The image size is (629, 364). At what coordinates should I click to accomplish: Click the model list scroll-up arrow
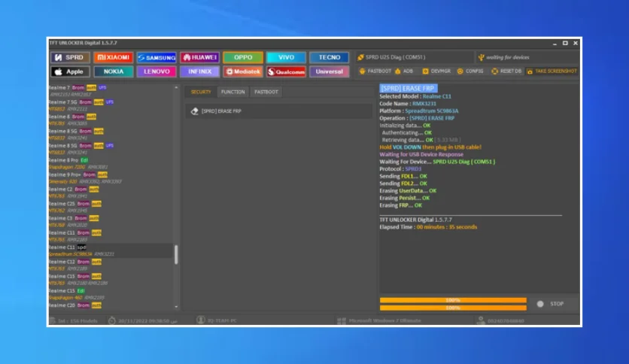click(x=176, y=87)
